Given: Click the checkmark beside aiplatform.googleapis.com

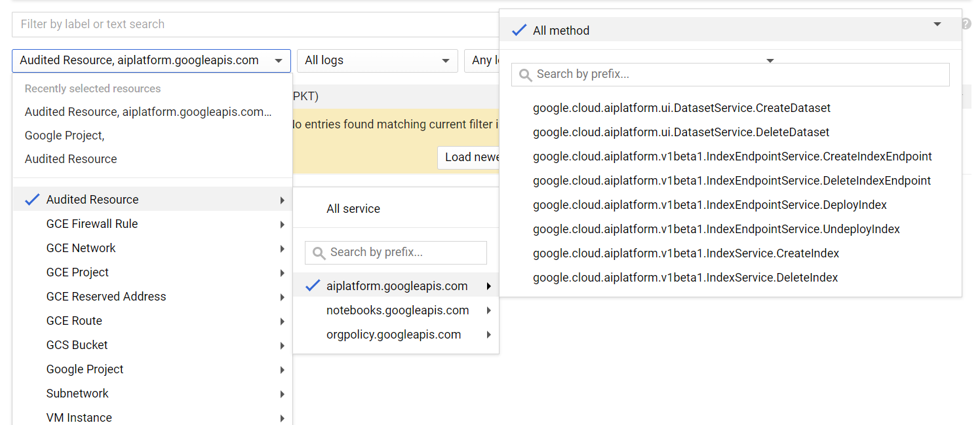Looking at the screenshot, I should pyautogui.click(x=313, y=286).
